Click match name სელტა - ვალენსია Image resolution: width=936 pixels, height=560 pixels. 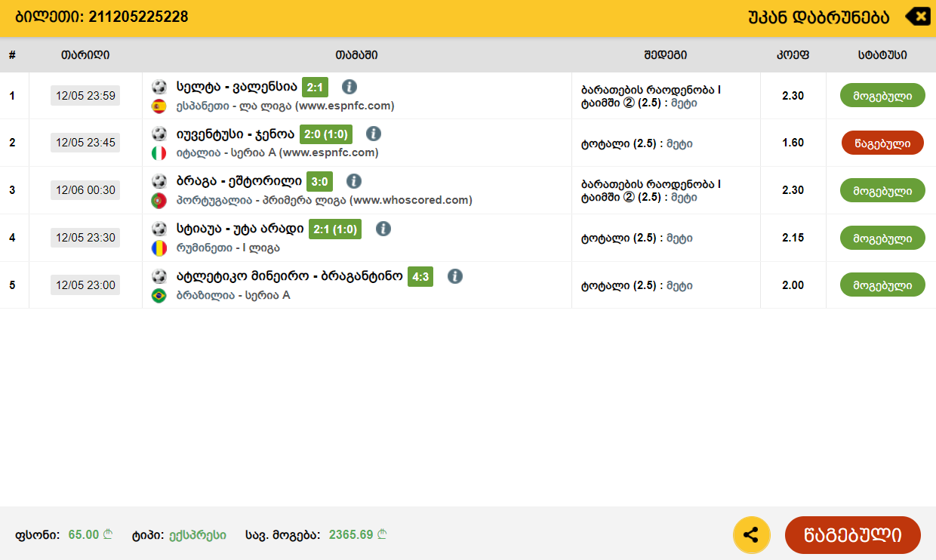point(237,88)
